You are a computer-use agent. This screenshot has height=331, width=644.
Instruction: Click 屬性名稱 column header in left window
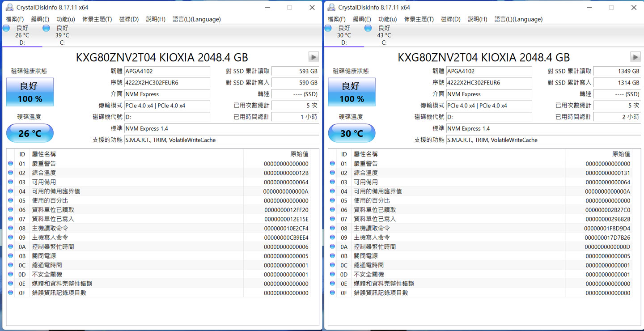point(136,154)
